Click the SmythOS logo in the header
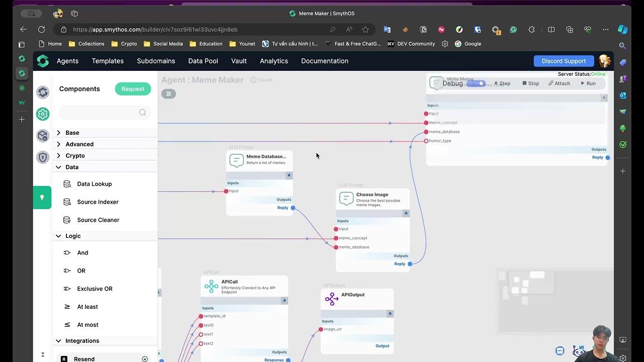 tap(43, 61)
